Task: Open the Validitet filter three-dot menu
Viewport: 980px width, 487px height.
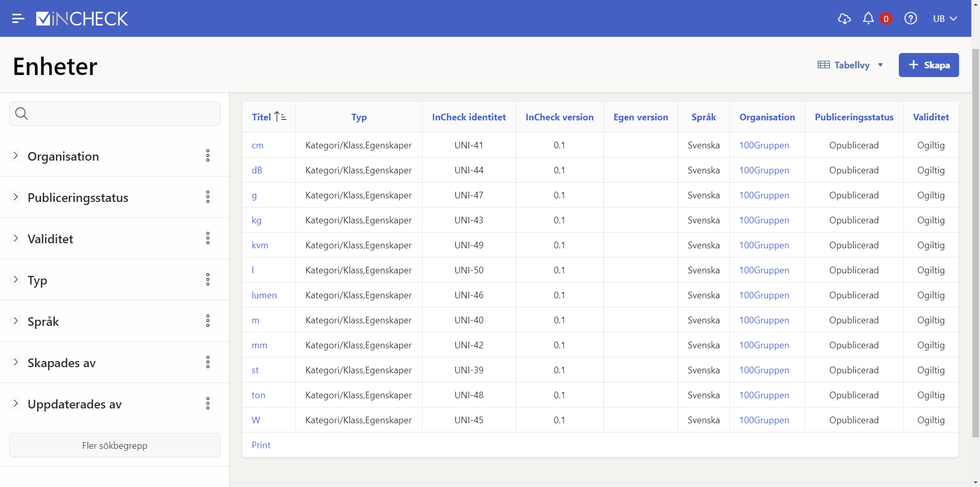Action: point(208,238)
